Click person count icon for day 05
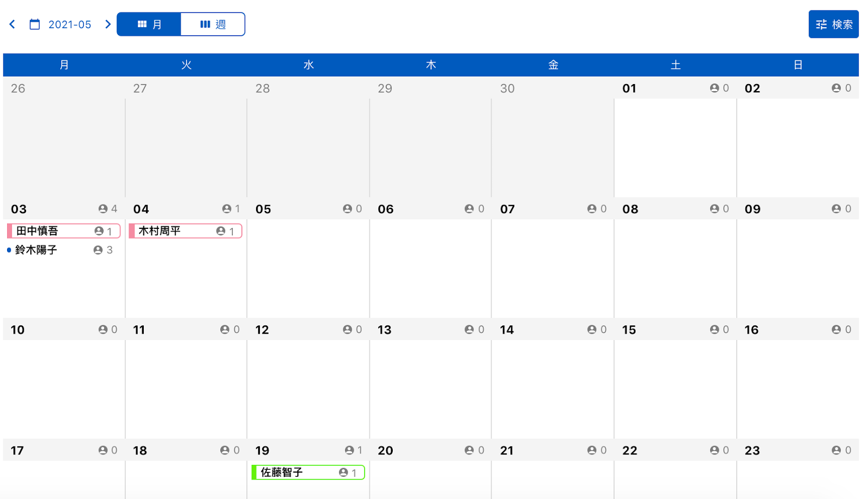This screenshot has height=499, width=868. click(x=348, y=209)
